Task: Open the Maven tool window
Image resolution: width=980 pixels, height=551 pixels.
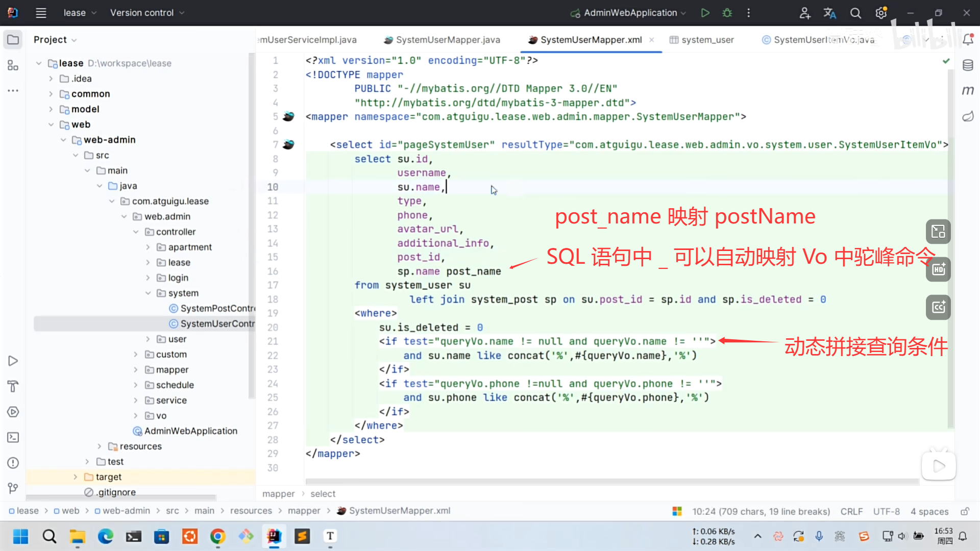Action: point(968,91)
